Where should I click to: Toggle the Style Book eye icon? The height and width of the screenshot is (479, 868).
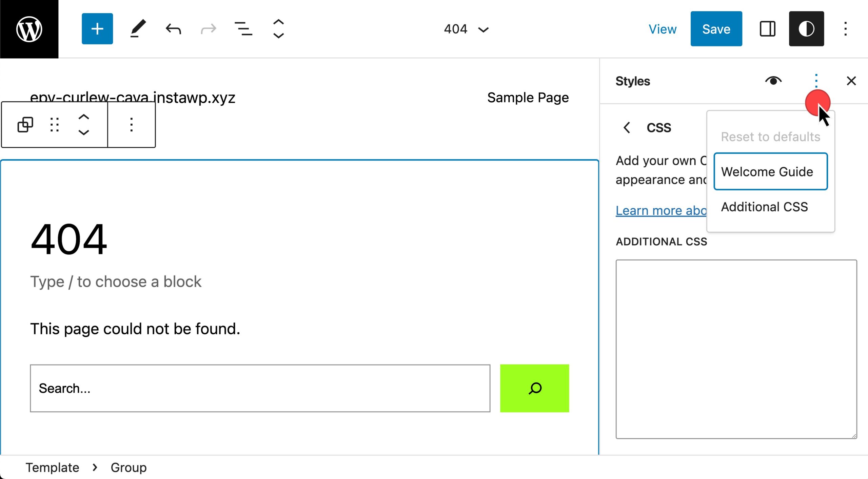[773, 81]
